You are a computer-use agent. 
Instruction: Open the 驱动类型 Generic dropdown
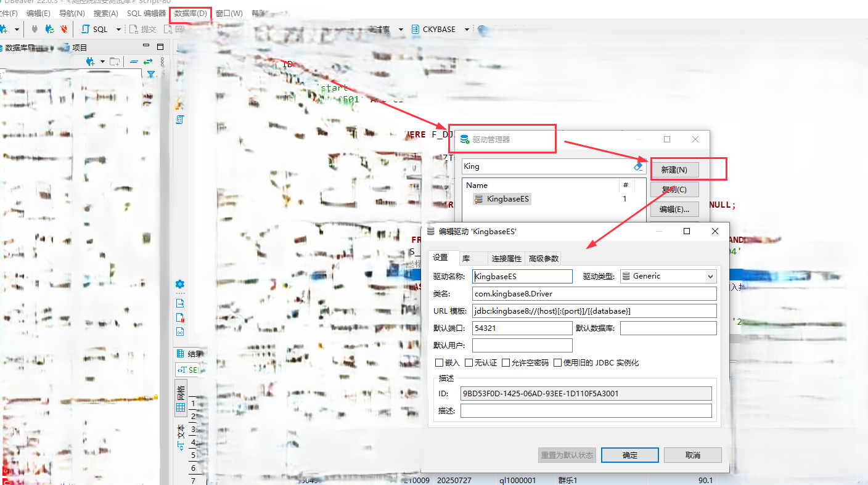pos(668,276)
